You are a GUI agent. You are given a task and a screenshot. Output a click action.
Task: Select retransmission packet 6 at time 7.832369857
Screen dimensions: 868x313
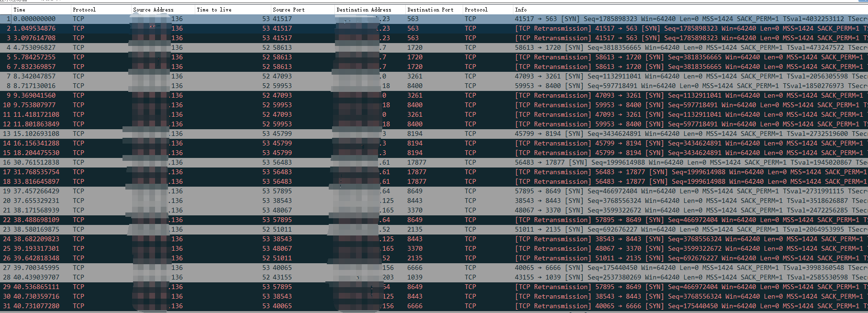click(x=34, y=67)
